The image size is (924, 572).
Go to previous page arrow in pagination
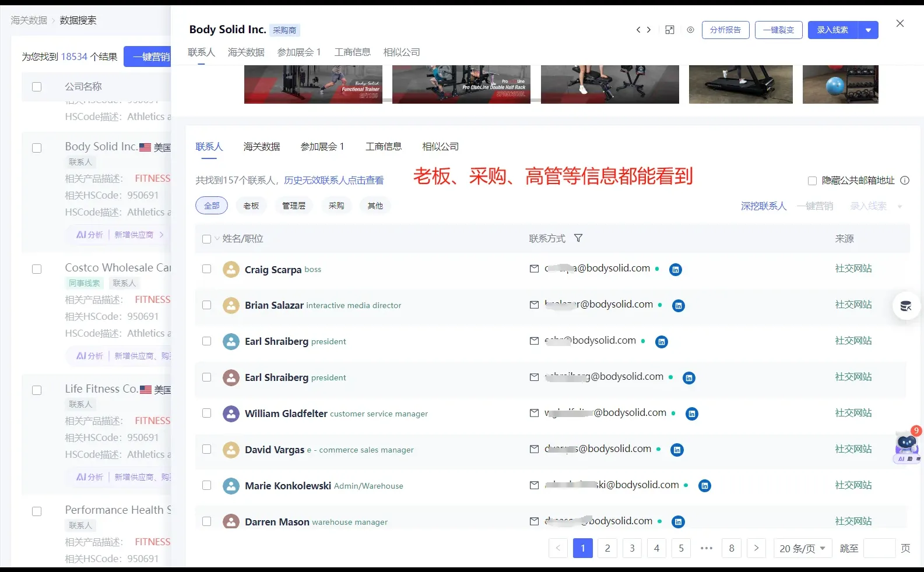558,548
